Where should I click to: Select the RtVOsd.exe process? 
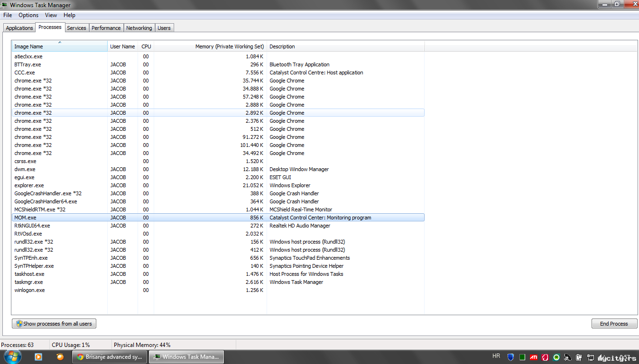click(x=218, y=234)
